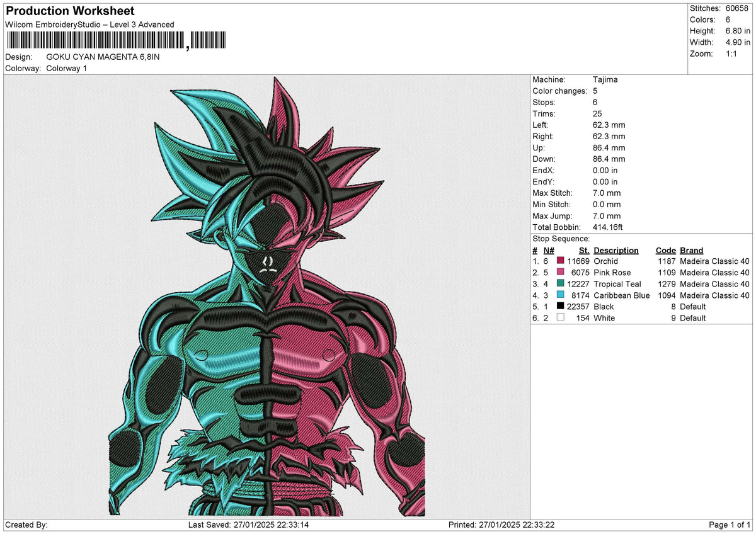Click the 'Production Worksheet' title
The image size is (756, 534).
70,11
